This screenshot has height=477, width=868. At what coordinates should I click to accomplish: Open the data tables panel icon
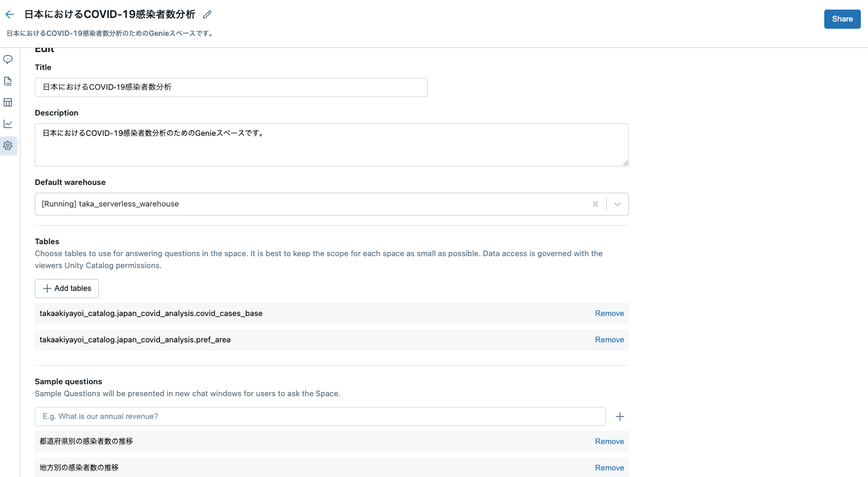(8, 102)
